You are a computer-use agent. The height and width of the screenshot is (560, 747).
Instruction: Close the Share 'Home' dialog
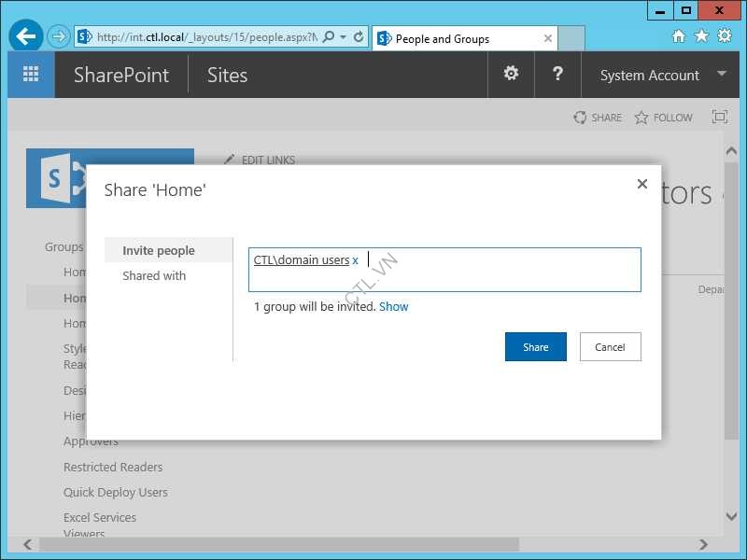(641, 184)
